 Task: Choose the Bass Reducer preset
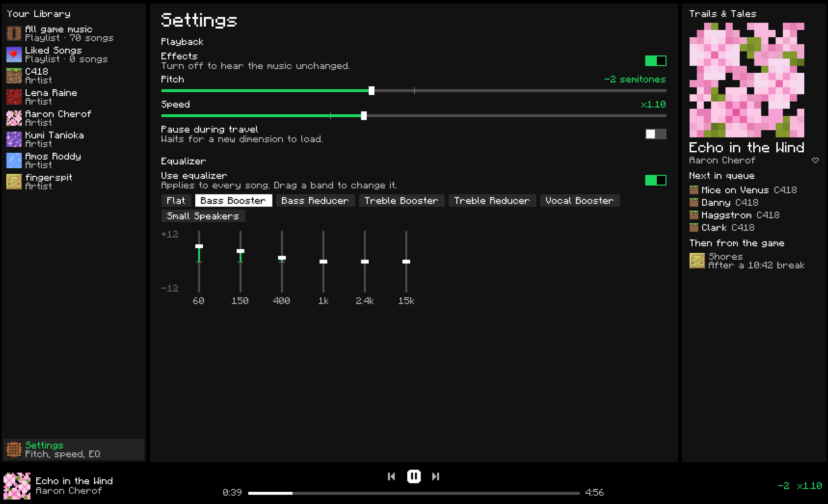(315, 200)
